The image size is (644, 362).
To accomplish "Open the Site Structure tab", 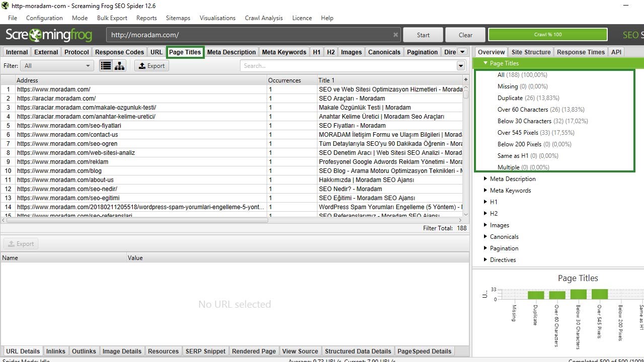I will tap(531, 52).
